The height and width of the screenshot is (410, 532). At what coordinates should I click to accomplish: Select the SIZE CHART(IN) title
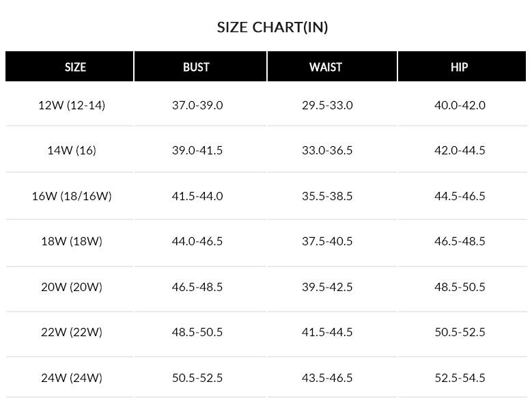[x=272, y=27]
